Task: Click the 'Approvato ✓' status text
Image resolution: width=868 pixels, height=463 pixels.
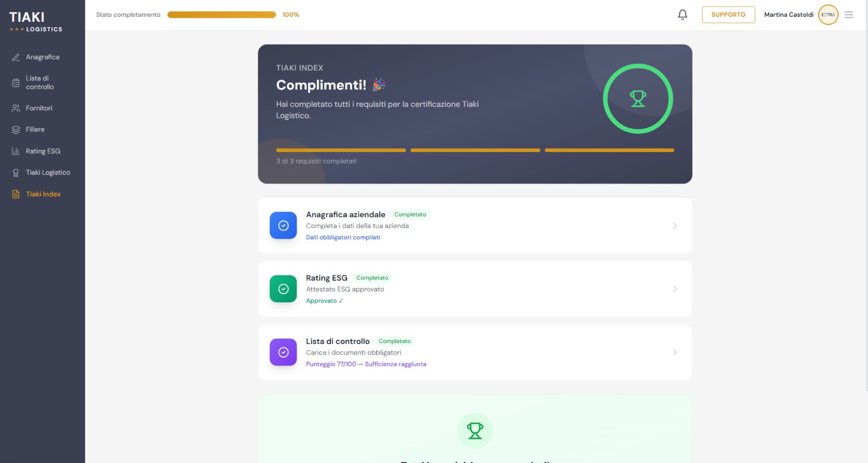Action: pos(324,301)
